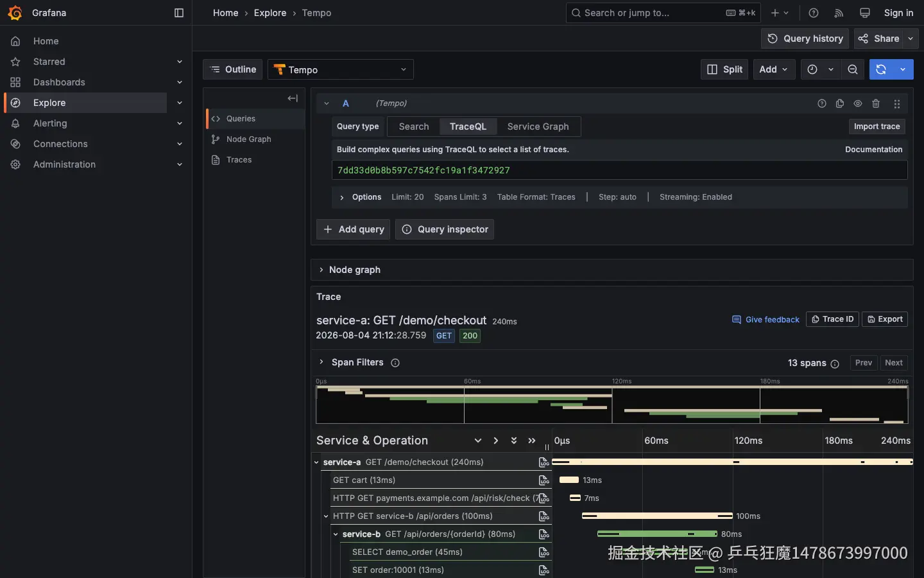Open the Query inspector
924x578 pixels.
(x=445, y=229)
